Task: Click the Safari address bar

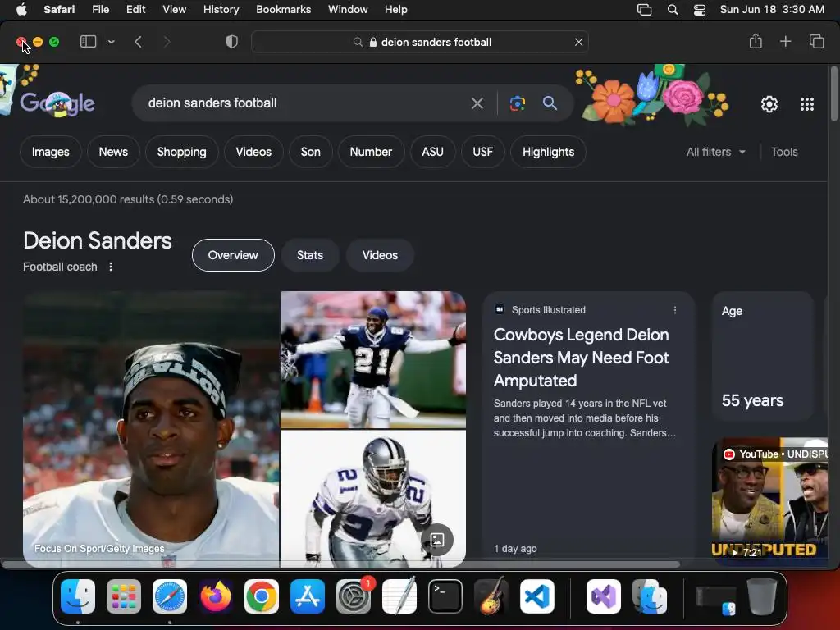Action: tap(420, 42)
